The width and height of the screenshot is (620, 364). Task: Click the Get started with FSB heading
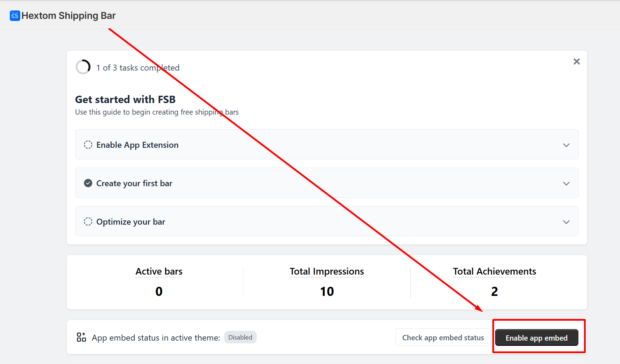pyautogui.click(x=125, y=100)
